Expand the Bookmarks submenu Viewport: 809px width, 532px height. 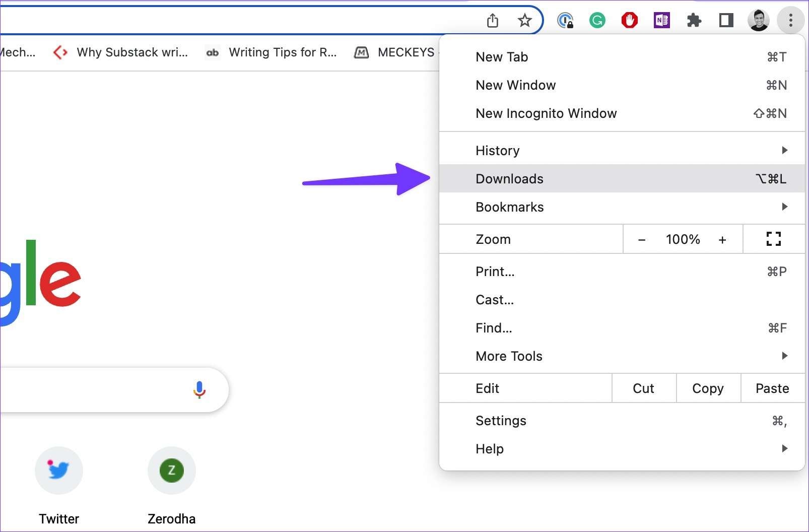(x=622, y=207)
